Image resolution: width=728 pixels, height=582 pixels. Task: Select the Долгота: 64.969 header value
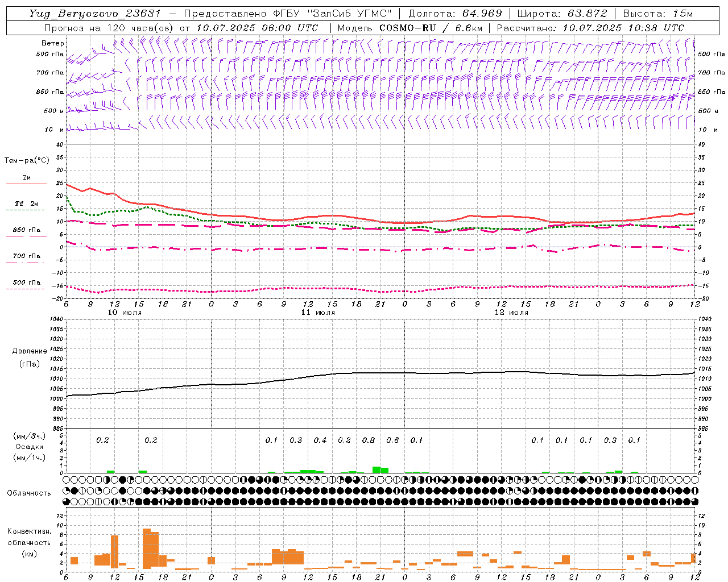click(x=455, y=14)
